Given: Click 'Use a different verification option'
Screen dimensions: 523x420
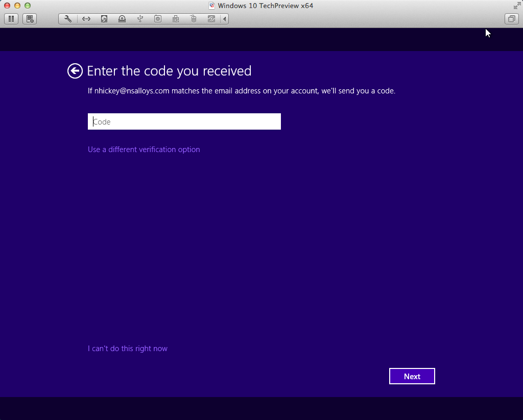Looking at the screenshot, I should point(144,150).
